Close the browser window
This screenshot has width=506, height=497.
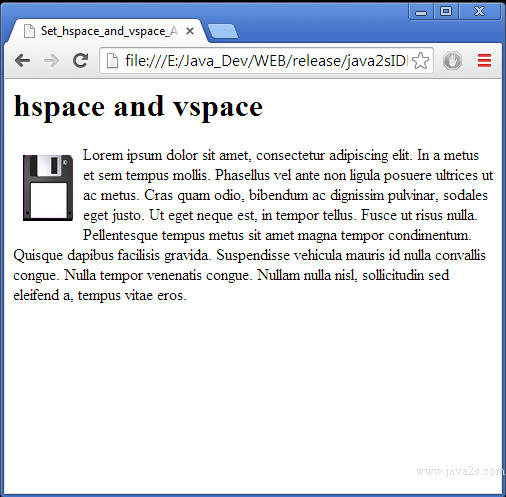(x=479, y=12)
